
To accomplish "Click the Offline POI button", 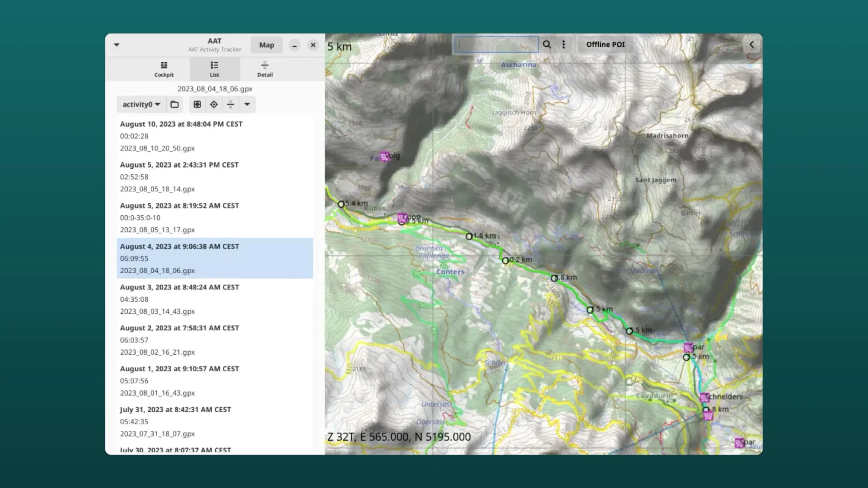I will pos(605,45).
